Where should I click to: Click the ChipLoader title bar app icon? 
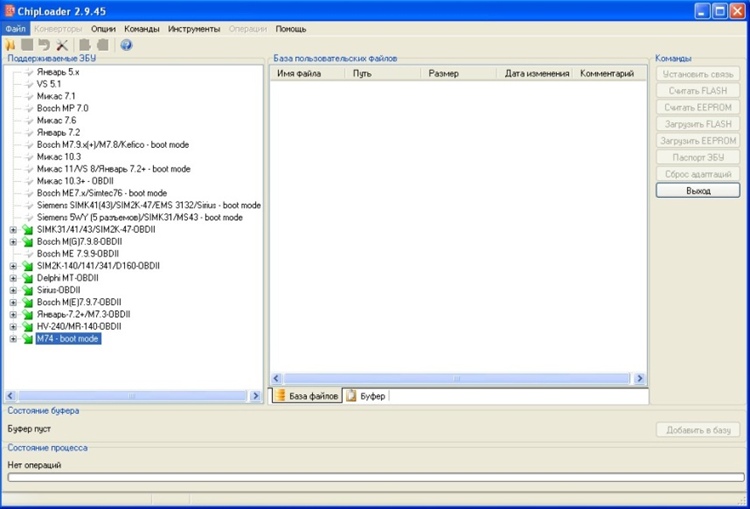(10, 11)
